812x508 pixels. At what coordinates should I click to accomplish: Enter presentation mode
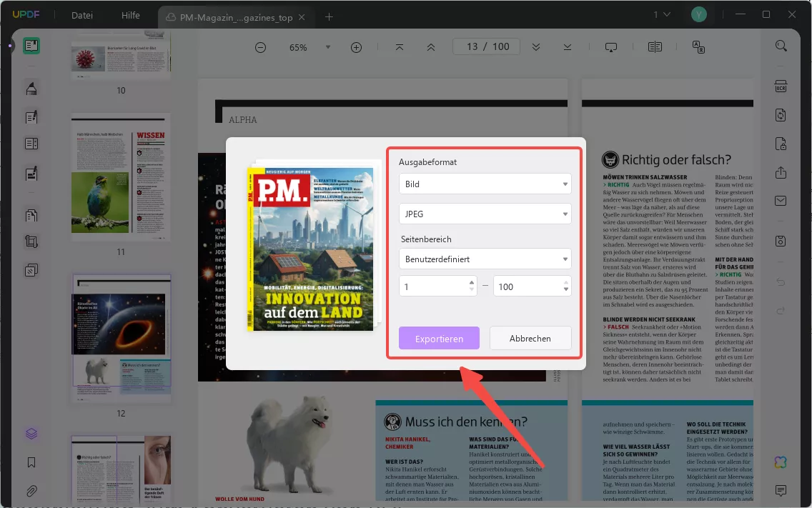(611, 46)
